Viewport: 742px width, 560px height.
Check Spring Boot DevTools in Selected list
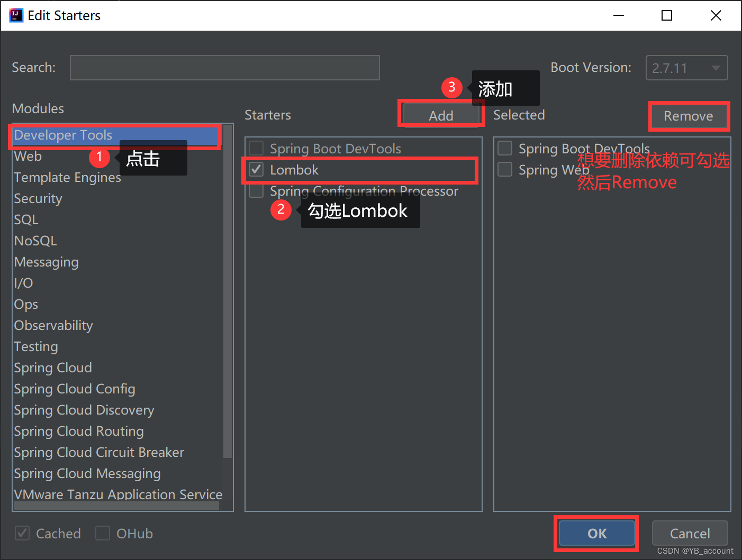pyautogui.click(x=505, y=149)
